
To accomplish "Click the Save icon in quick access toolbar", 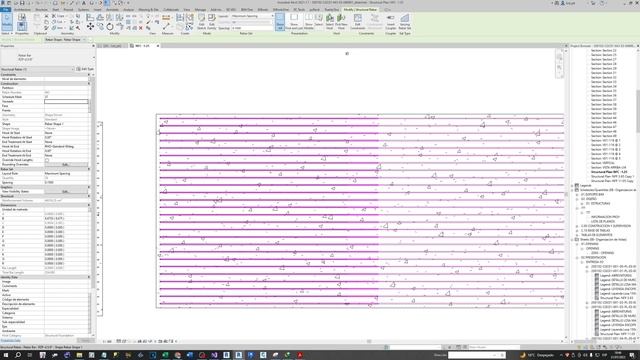I will coord(22,3).
